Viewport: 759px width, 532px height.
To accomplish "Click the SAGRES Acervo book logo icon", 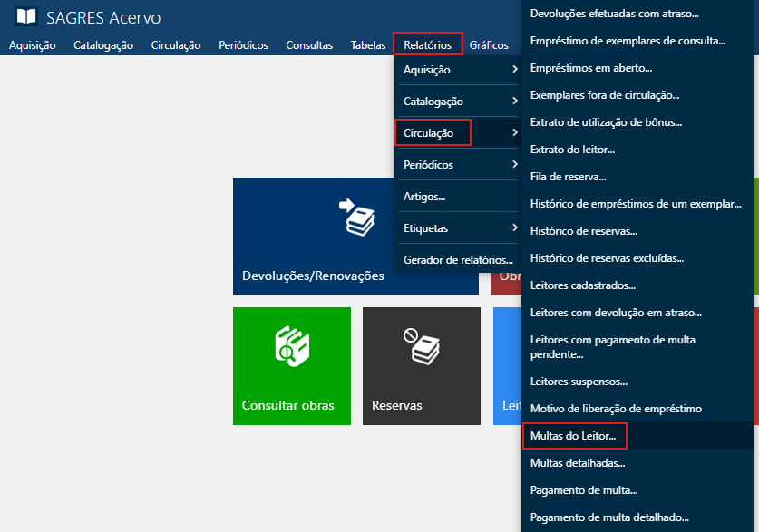I will pos(26,16).
